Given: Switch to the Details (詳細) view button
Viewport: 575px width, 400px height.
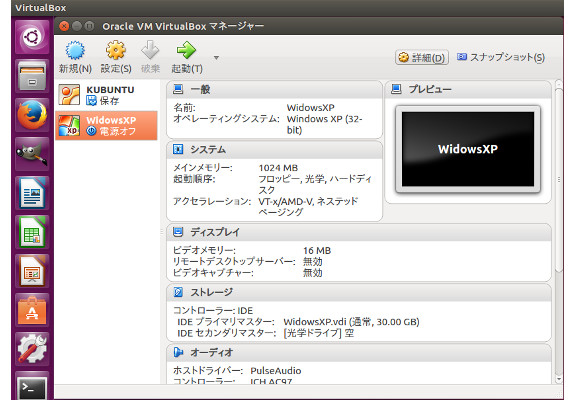Looking at the screenshot, I should point(422,58).
